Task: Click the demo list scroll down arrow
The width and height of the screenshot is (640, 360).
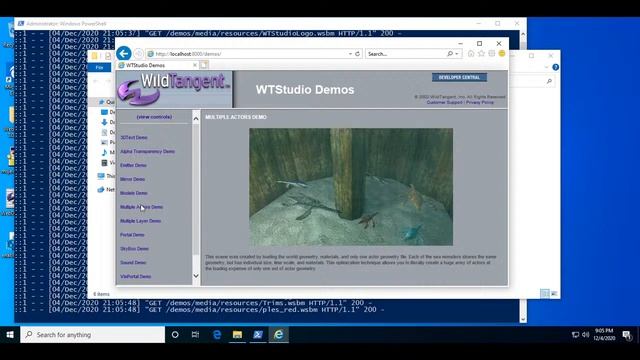Action: [x=196, y=276]
